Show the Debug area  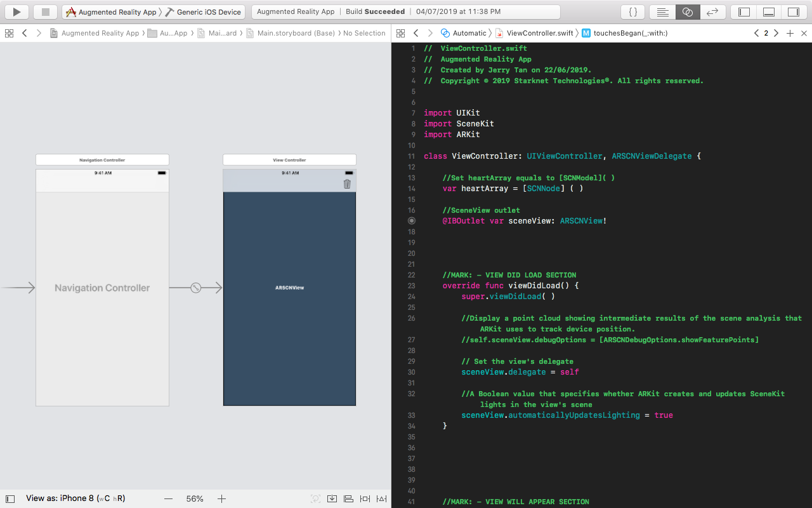click(x=769, y=11)
